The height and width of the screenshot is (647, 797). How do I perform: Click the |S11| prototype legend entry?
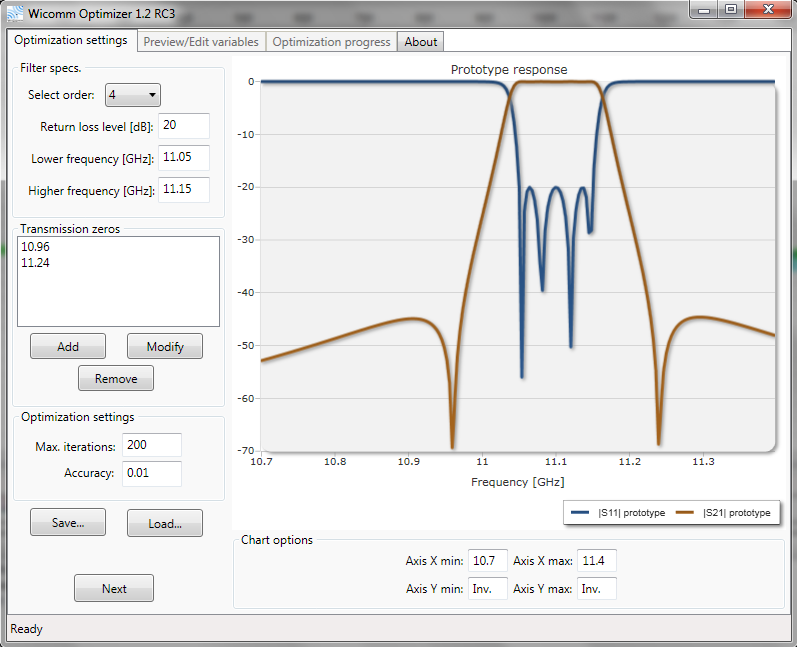[618, 513]
